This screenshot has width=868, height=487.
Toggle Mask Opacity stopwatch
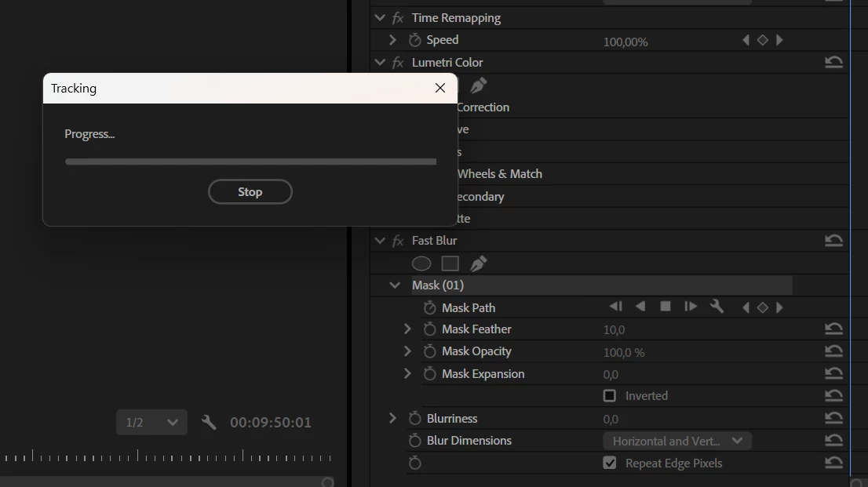429,351
